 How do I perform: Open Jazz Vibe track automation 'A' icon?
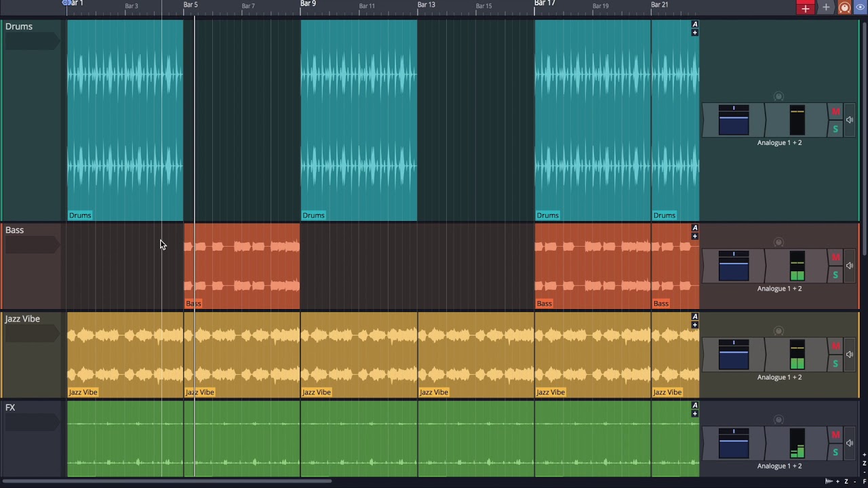click(x=694, y=317)
